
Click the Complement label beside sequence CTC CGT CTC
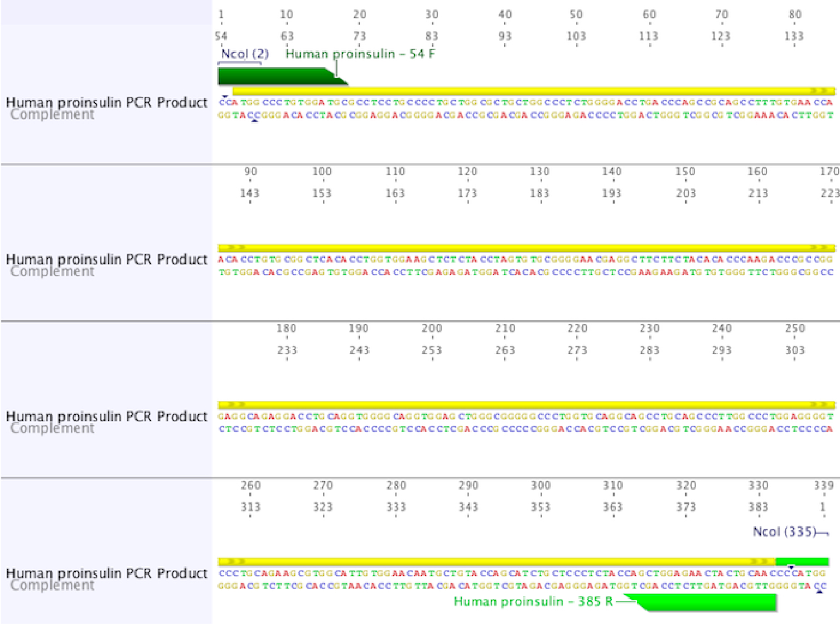click(52, 428)
